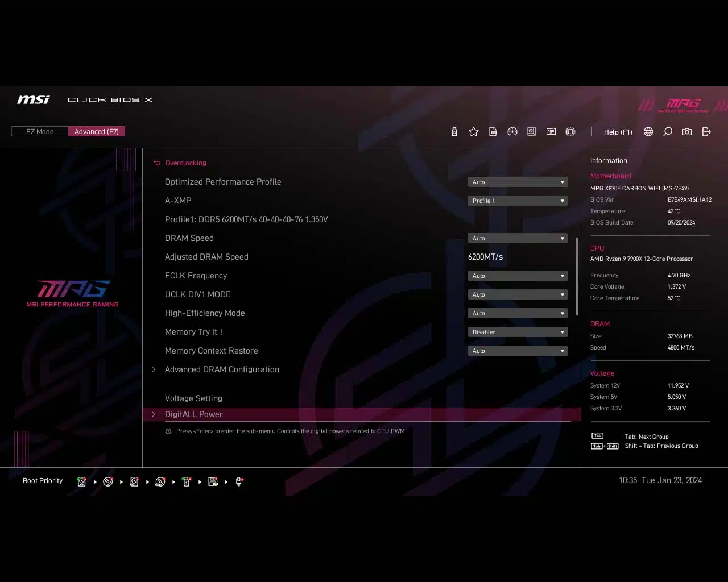Image resolution: width=728 pixels, height=582 pixels.
Task: Open Favorites with the star icon
Action: point(473,132)
